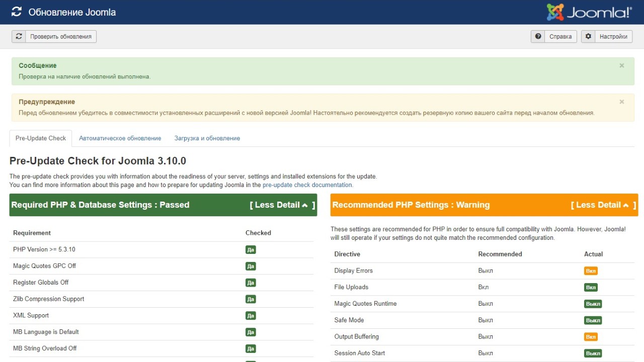Click the Recommended column header
This screenshot has width=644, height=362.
tap(500, 254)
